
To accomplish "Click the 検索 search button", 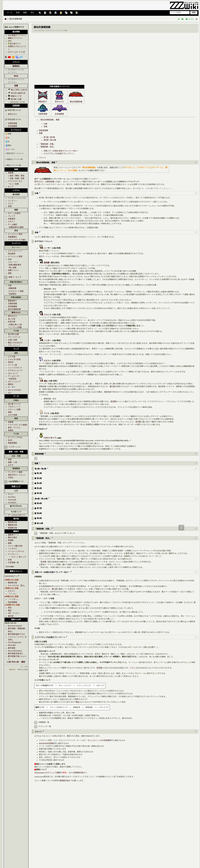I will 194,12.
